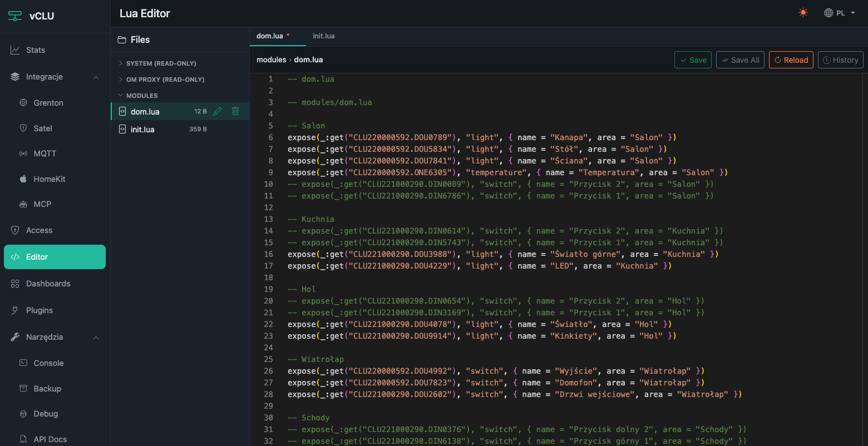The image size is (868, 446).
Task: Delete dom.lua with trash icon
Action: pyautogui.click(x=235, y=111)
